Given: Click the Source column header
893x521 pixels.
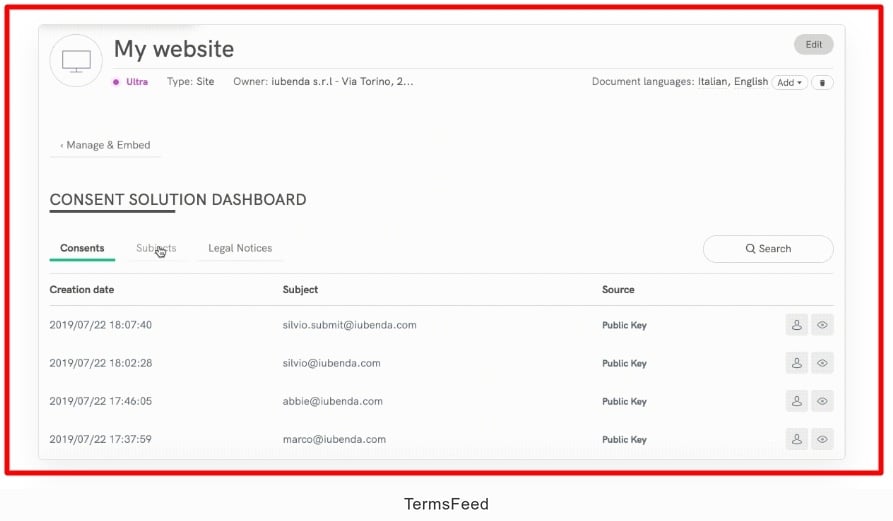Looking at the screenshot, I should point(618,290).
